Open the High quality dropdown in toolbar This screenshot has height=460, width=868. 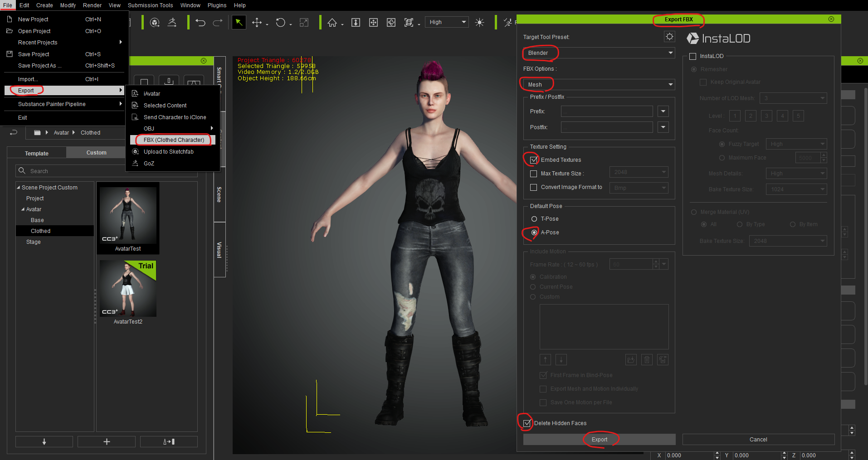pos(447,22)
